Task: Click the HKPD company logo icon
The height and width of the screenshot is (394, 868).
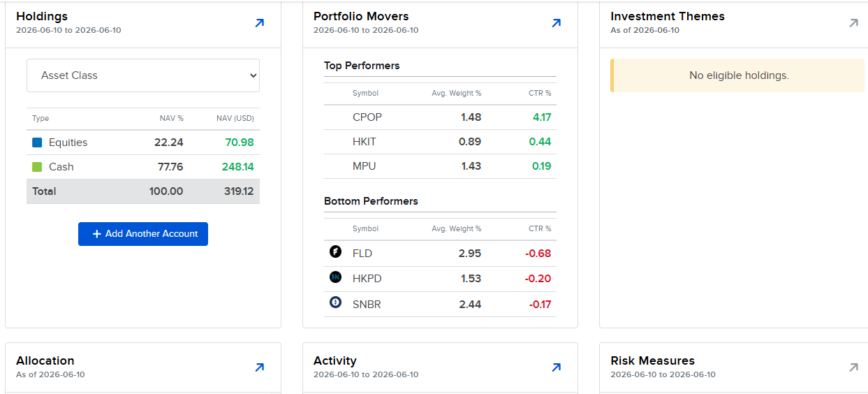Action: pyautogui.click(x=335, y=277)
